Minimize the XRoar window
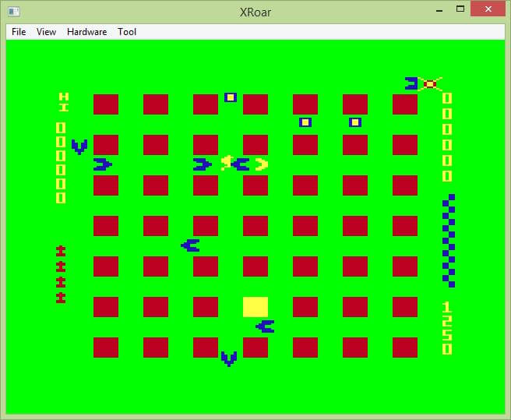Screen dimensions: 511x420 439,10
